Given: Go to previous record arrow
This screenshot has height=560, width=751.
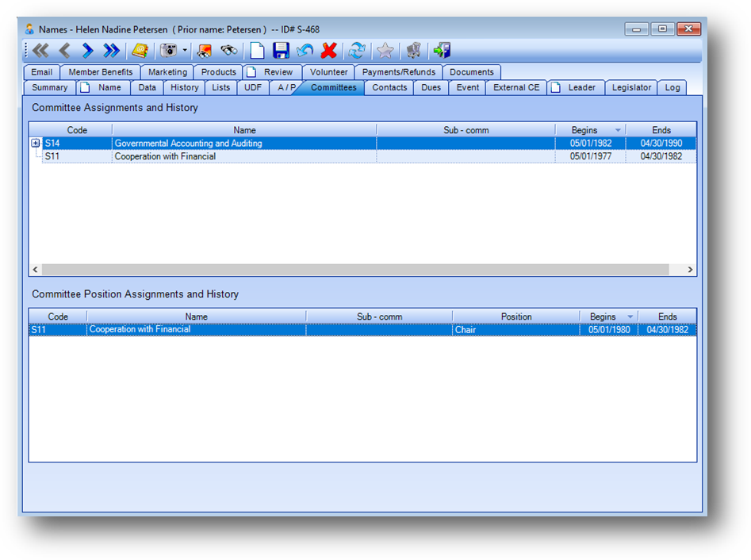Looking at the screenshot, I should (x=65, y=50).
